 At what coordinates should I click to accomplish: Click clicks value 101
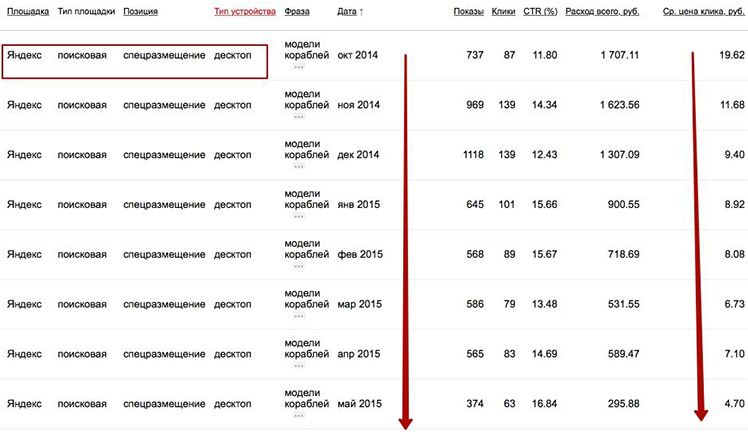click(507, 205)
